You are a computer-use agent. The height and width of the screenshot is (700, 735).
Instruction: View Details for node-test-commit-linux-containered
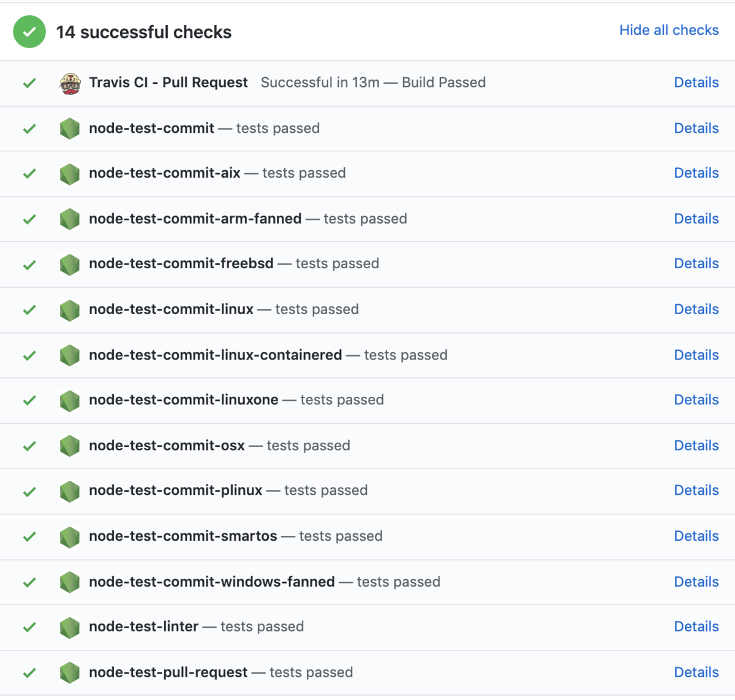(x=696, y=355)
